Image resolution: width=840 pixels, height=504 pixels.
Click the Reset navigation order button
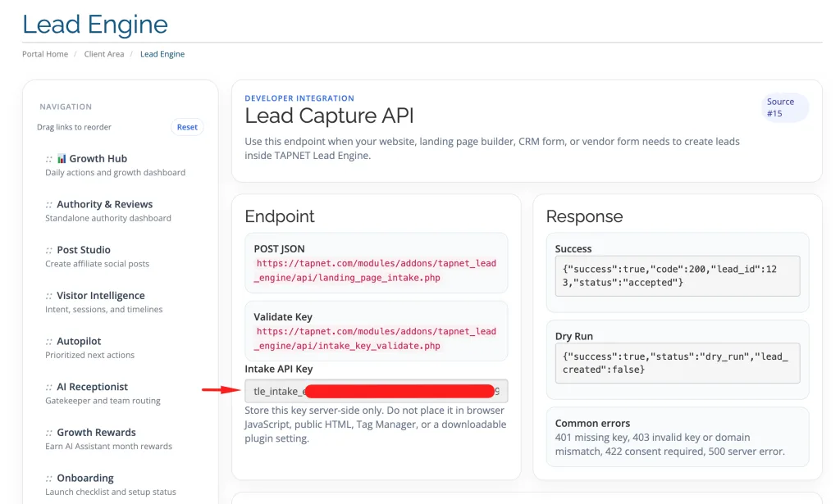click(x=187, y=127)
